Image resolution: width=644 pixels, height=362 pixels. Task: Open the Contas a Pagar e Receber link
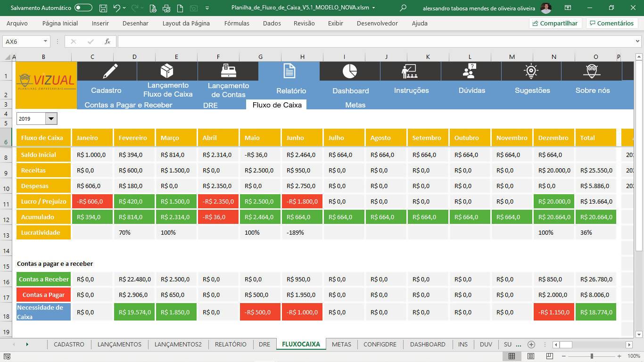[128, 105]
